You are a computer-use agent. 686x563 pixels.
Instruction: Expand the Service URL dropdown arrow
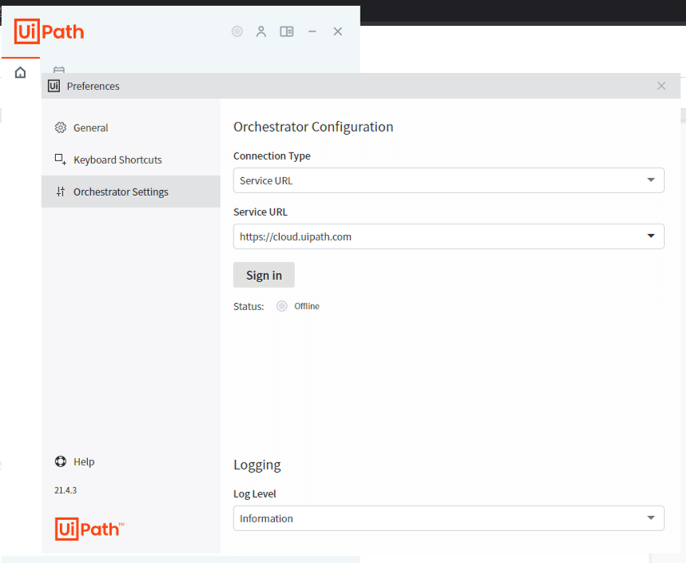coord(651,237)
